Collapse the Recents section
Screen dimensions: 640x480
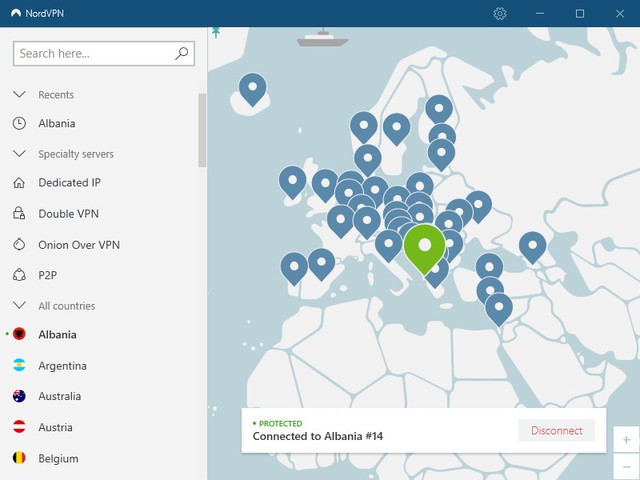pos(19,95)
